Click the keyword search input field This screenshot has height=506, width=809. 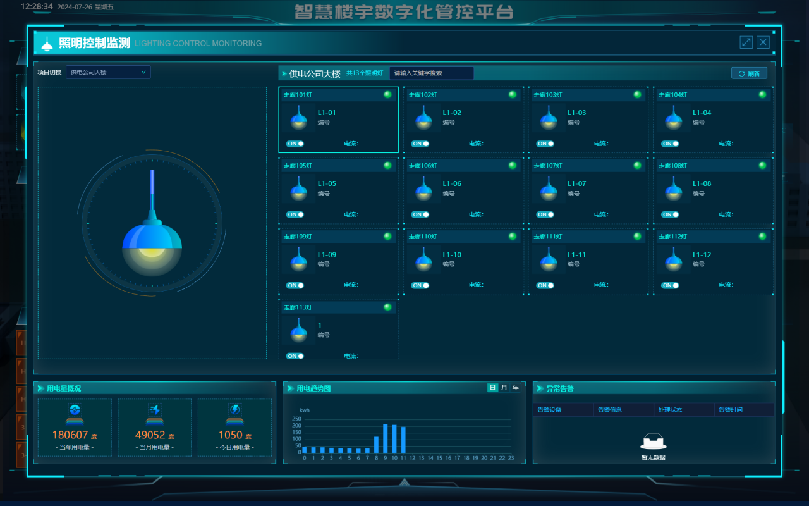431,73
